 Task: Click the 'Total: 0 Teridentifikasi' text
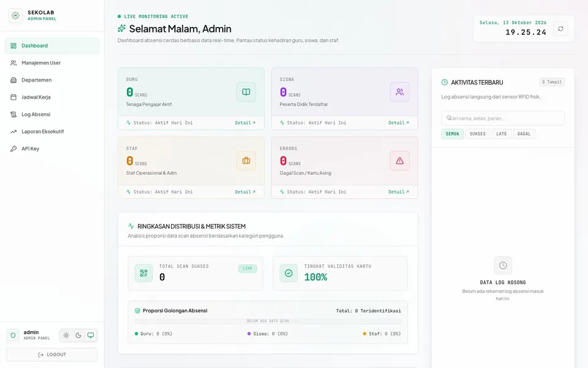click(x=368, y=311)
